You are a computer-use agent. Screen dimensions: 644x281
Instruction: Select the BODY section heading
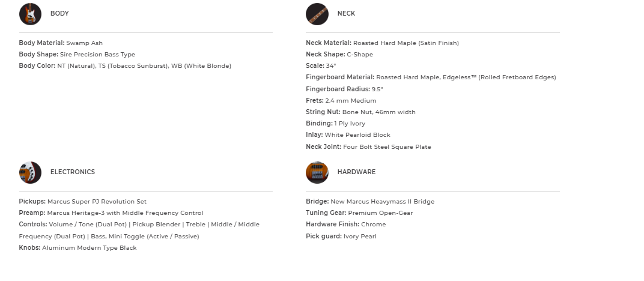point(59,14)
